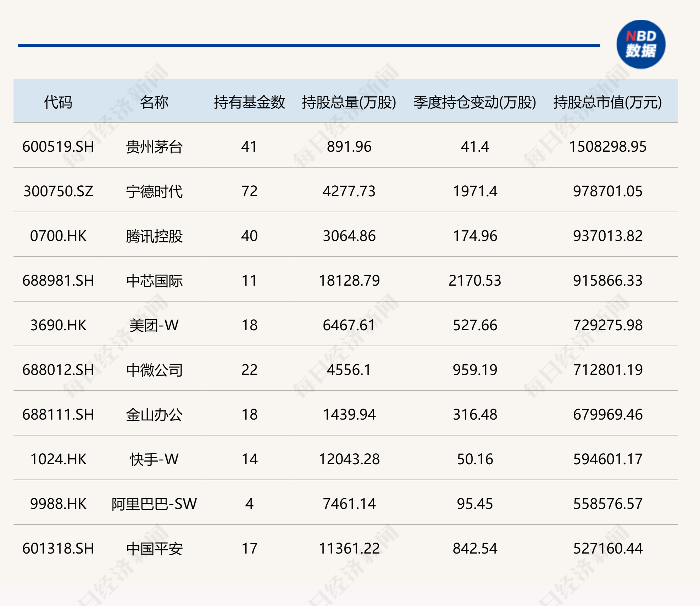Click holding volume 4277.73
Screen dimensions: 700x606
click(349, 191)
